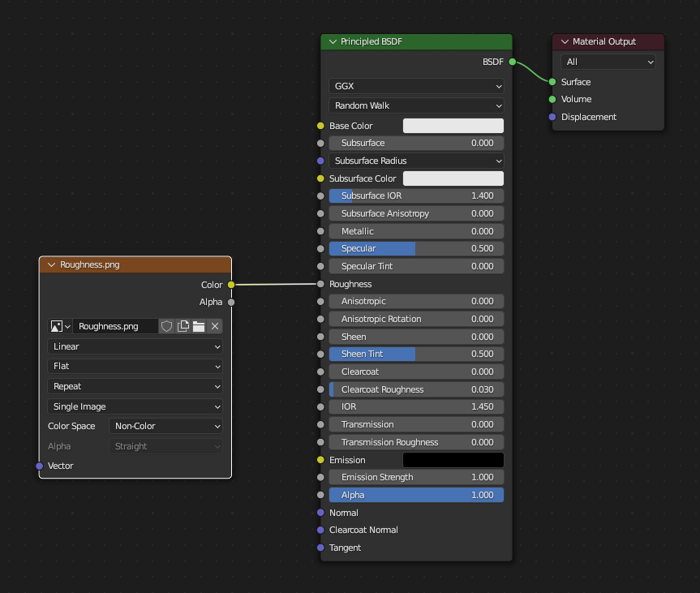Image resolution: width=700 pixels, height=593 pixels.
Task: Click the Roughness.png node header title
Action: [x=90, y=264]
